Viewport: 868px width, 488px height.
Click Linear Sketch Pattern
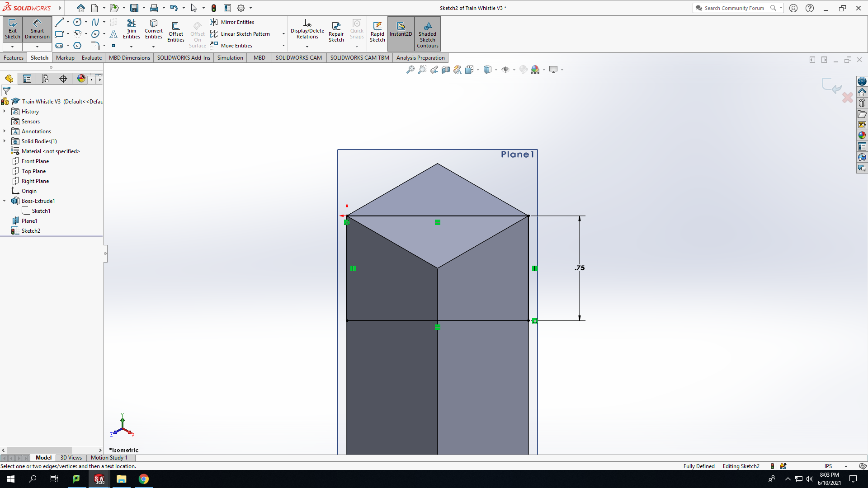point(240,34)
